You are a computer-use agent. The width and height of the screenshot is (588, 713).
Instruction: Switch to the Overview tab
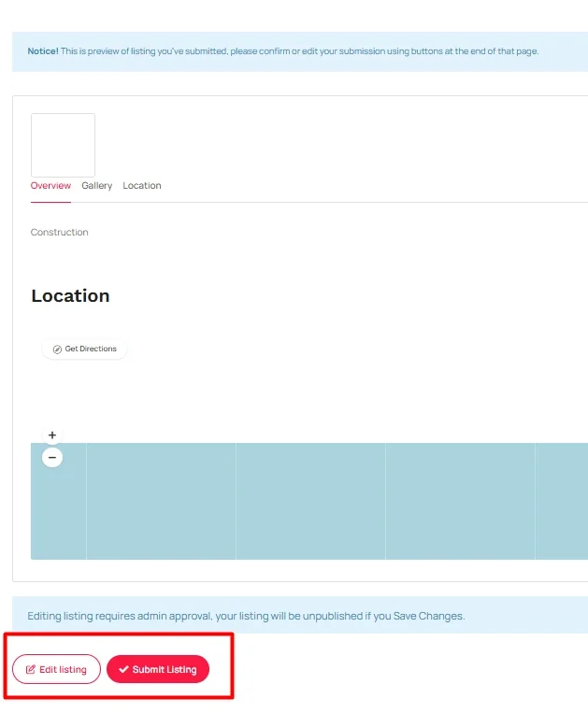coord(50,186)
